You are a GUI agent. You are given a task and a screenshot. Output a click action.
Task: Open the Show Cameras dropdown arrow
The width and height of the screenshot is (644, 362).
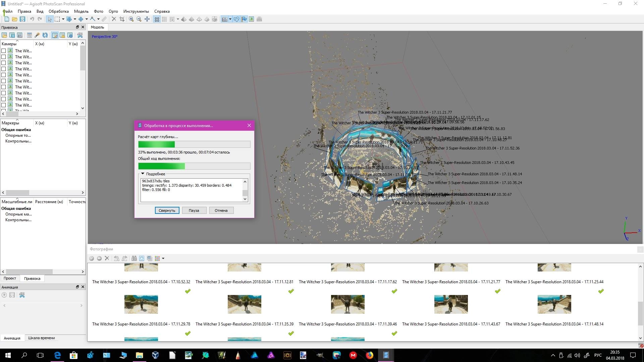230,19
